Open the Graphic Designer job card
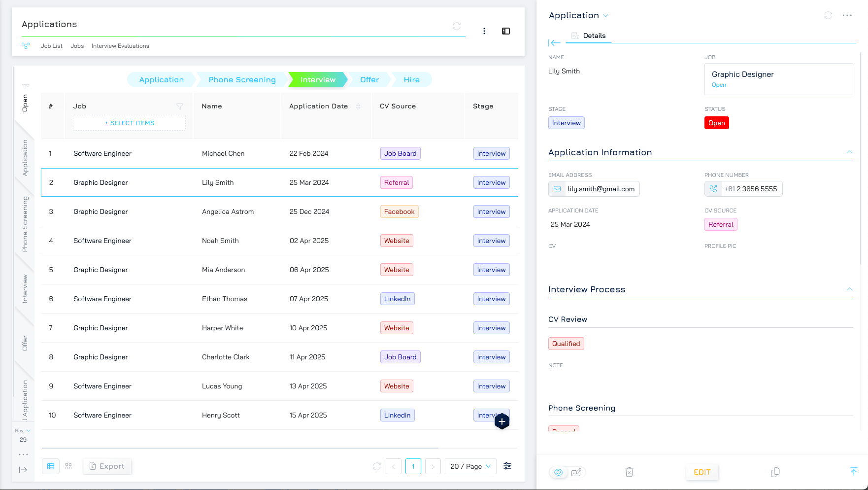 click(779, 79)
